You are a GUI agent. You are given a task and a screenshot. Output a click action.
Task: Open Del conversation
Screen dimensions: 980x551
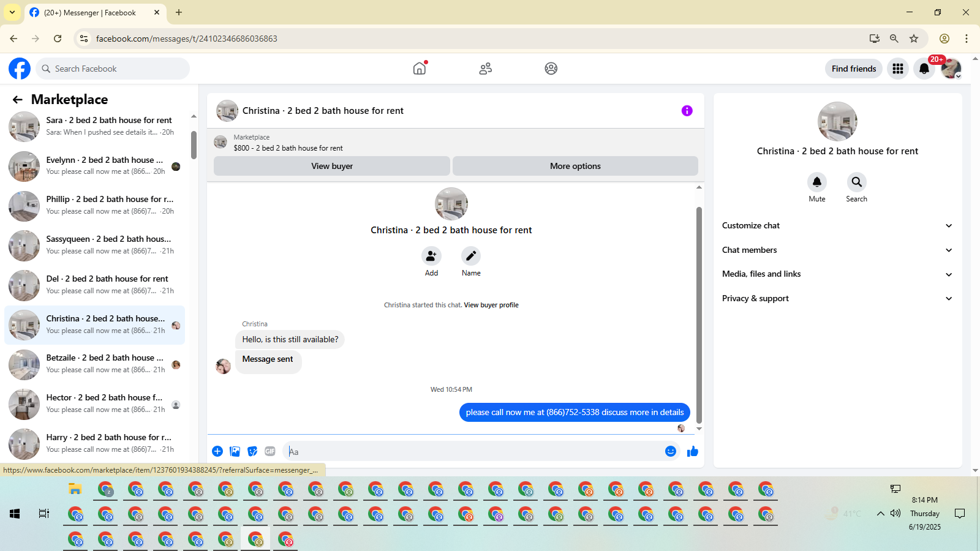95,285
